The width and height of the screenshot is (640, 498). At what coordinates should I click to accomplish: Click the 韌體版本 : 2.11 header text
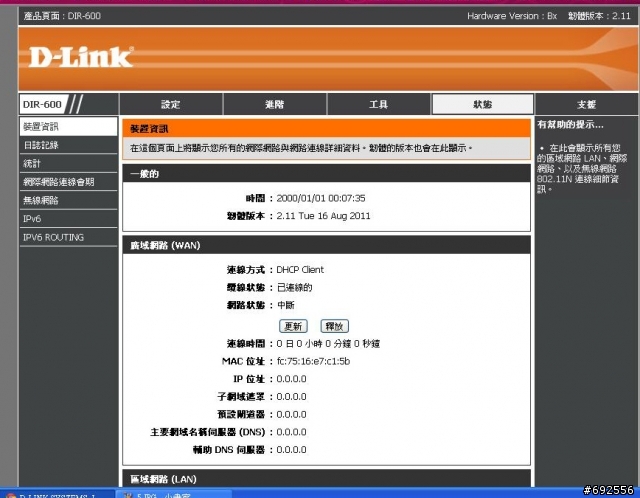point(599,16)
